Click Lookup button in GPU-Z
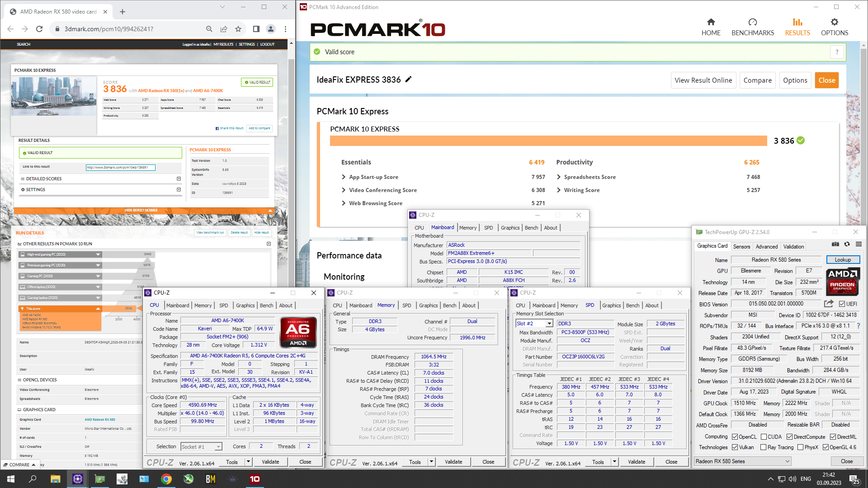Image resolution: width=868 pixels, height=488 pixels. point(843,260)
